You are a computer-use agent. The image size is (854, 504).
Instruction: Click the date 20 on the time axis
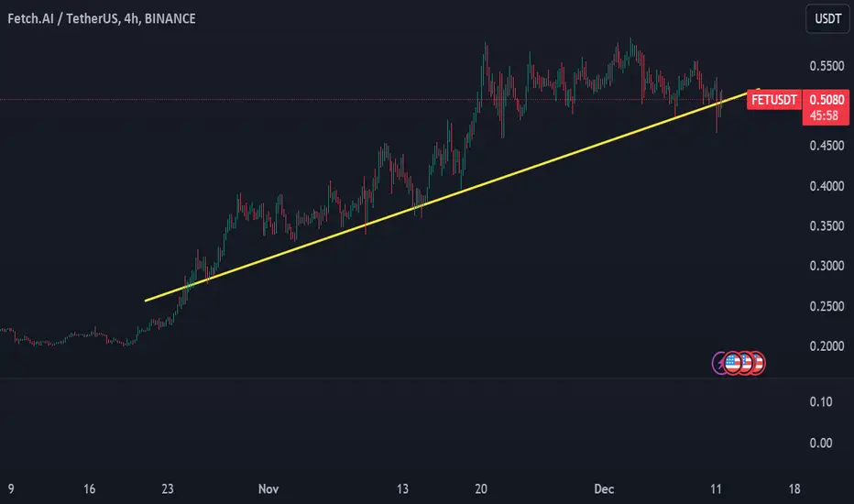pyautogui.click(x=481, y=488)
